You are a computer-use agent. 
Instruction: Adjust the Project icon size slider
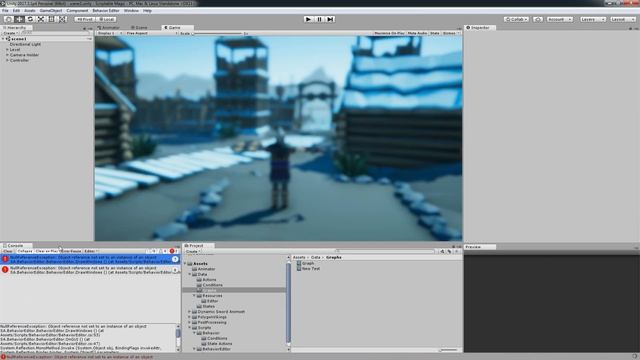(x=449, y=350)
